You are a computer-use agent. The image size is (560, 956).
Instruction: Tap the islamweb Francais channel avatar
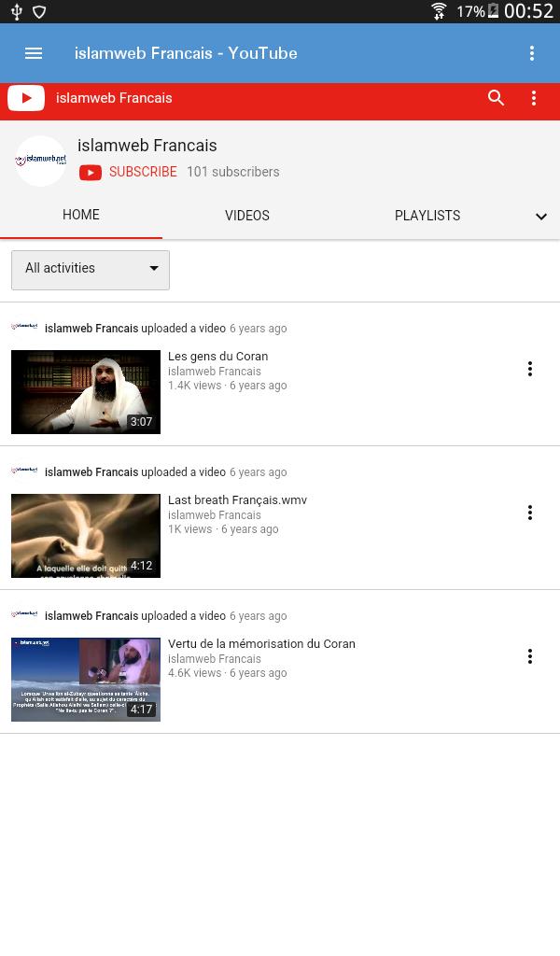[40, 161]
